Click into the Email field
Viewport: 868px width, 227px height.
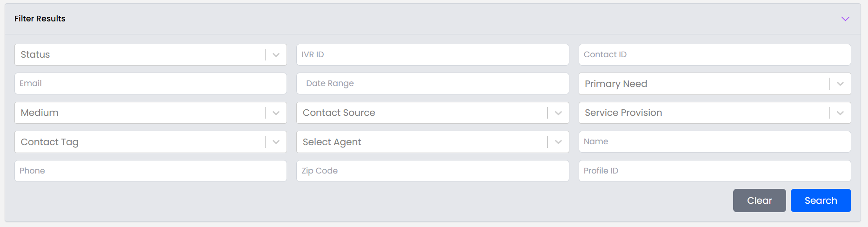click(150, 84)
